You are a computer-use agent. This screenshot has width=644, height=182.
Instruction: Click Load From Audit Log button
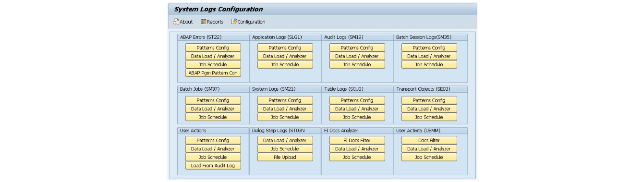click(x=213, y=166)
